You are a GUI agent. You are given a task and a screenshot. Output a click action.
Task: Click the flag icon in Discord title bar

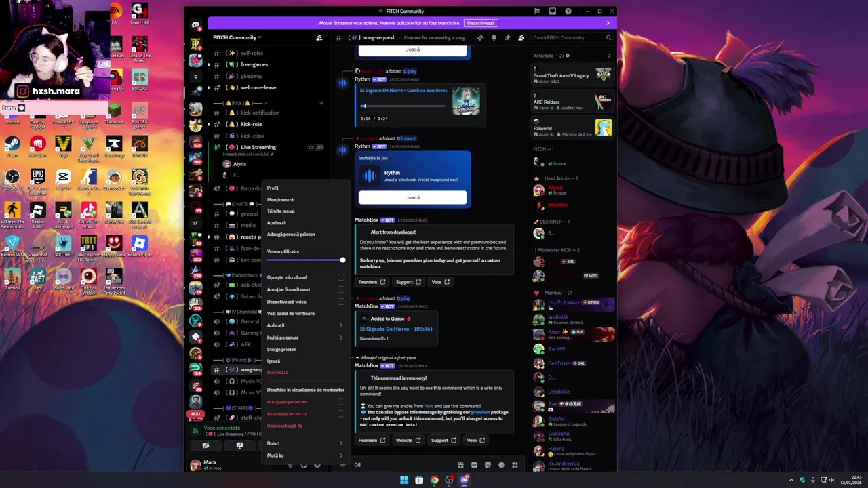537,11
